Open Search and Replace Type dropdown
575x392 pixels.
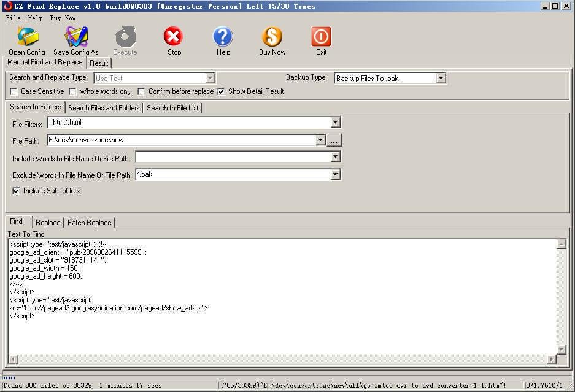(x=210, y=78)
